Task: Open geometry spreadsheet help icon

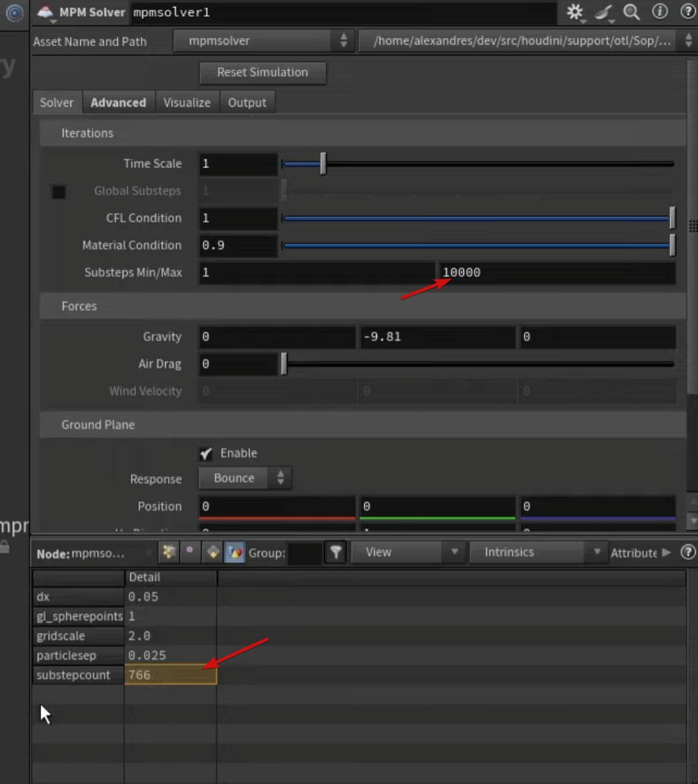Action: (x=688, y=552)
